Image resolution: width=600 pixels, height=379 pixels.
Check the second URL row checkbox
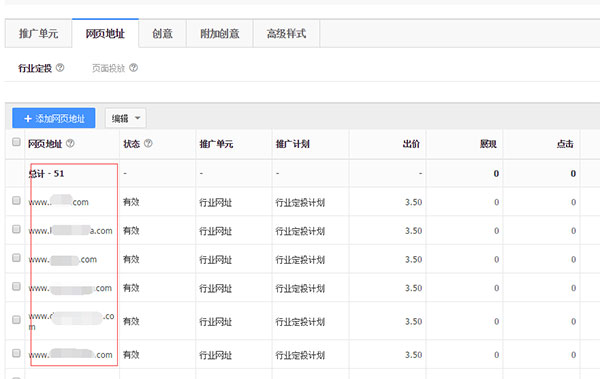coord(16,229)
